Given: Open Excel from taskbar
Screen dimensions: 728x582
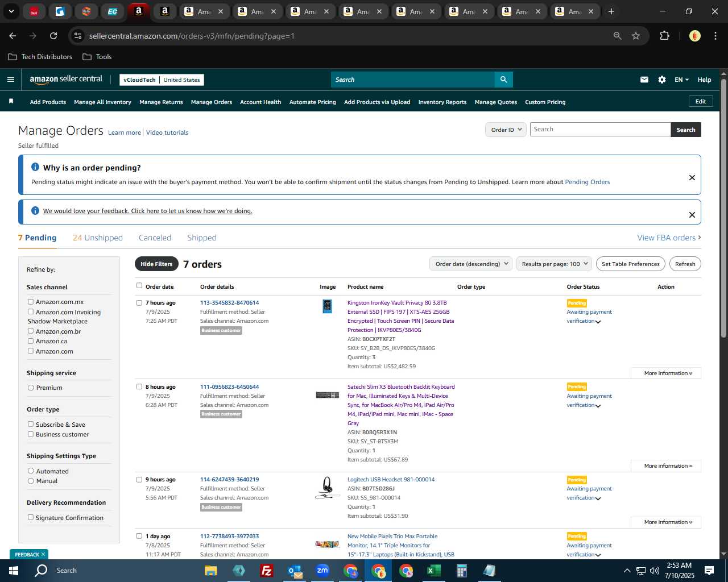Looking at the screenshot, I should 433,571.
